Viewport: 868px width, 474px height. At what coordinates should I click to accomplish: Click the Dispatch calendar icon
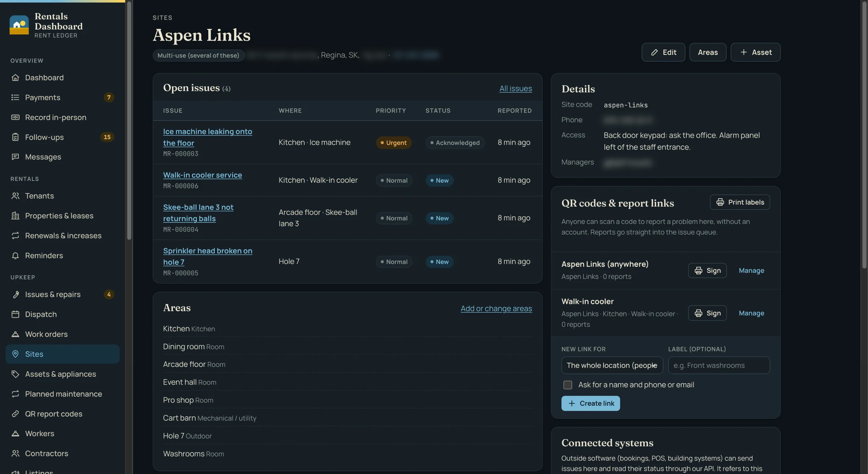click(15, 314)
